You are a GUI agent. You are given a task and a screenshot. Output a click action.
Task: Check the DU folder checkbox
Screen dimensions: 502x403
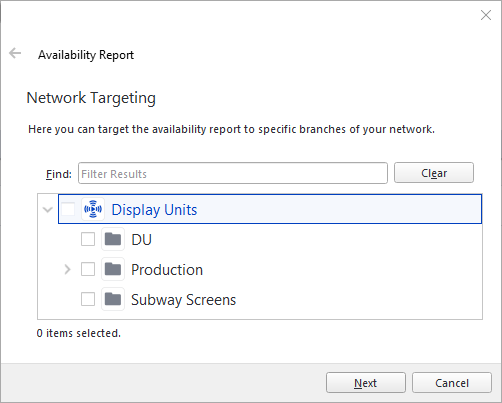pyautogui.click(x=88, y=239)
